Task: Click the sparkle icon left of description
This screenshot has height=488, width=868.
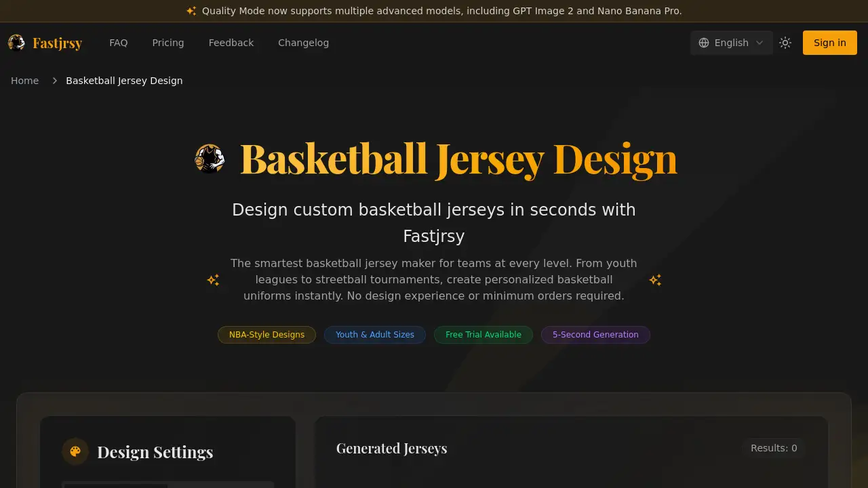Action: click(213, 280)
